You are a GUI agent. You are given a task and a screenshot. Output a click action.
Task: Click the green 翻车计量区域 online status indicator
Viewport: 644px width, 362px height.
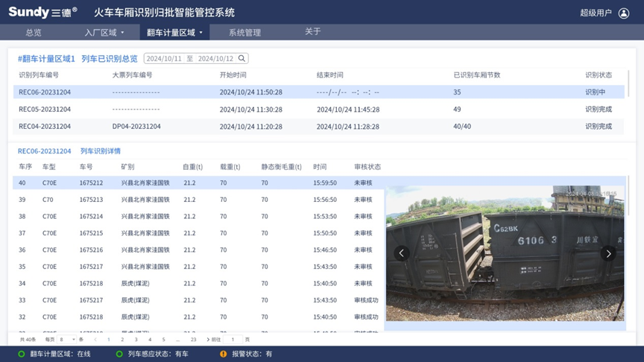click(22, 354)
